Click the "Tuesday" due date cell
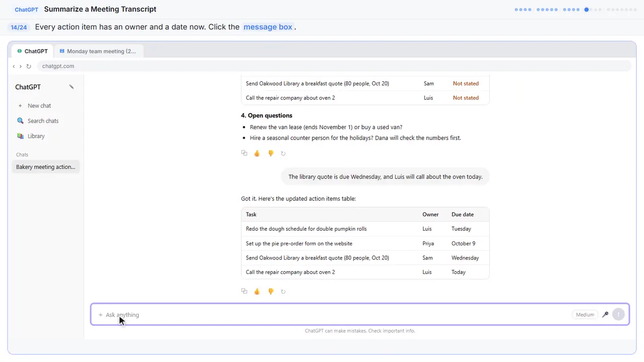The width and height of the screenshot is (644, 362). [461, 229]
